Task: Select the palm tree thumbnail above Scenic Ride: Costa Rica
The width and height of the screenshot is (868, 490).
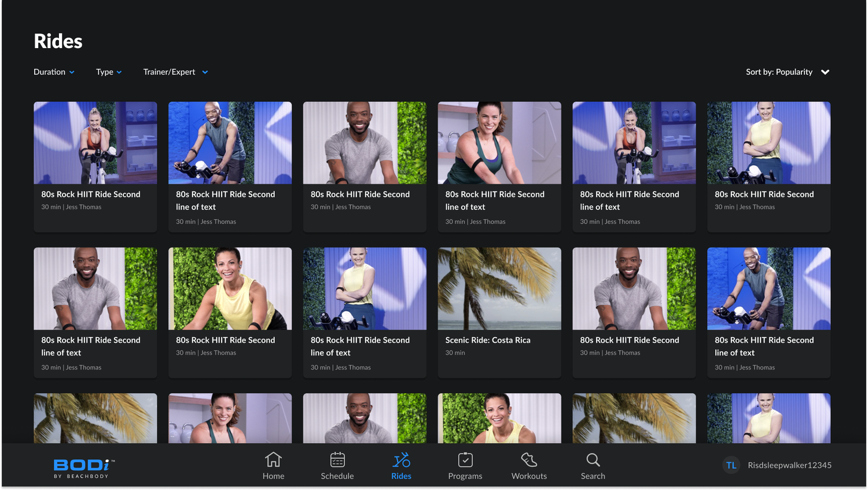Action: (499, 288)
